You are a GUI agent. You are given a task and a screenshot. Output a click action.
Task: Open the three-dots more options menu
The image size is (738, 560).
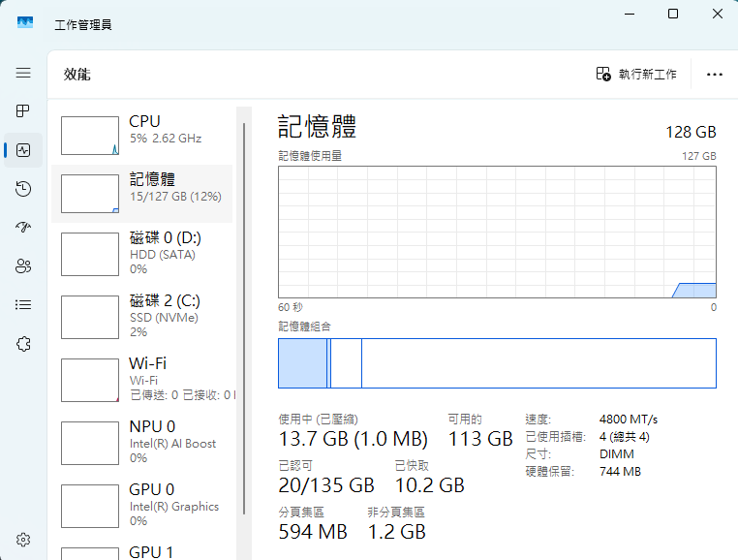coord(715,75)
